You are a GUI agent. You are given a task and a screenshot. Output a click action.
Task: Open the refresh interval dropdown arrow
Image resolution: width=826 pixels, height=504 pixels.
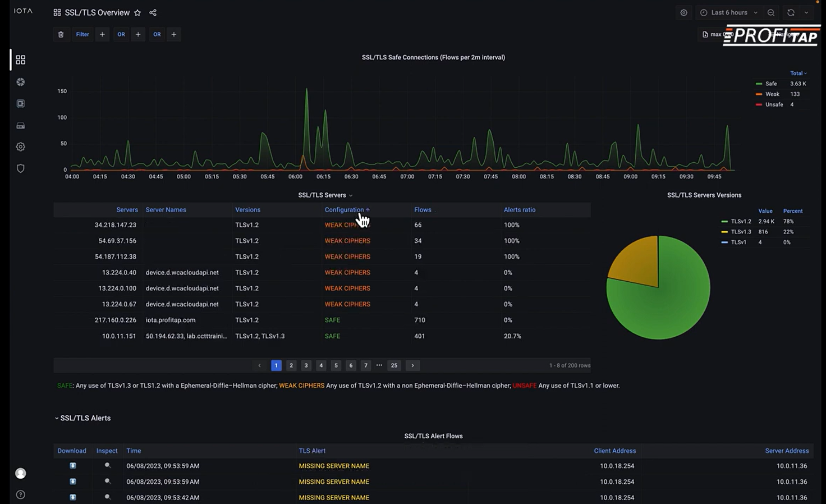806,12
